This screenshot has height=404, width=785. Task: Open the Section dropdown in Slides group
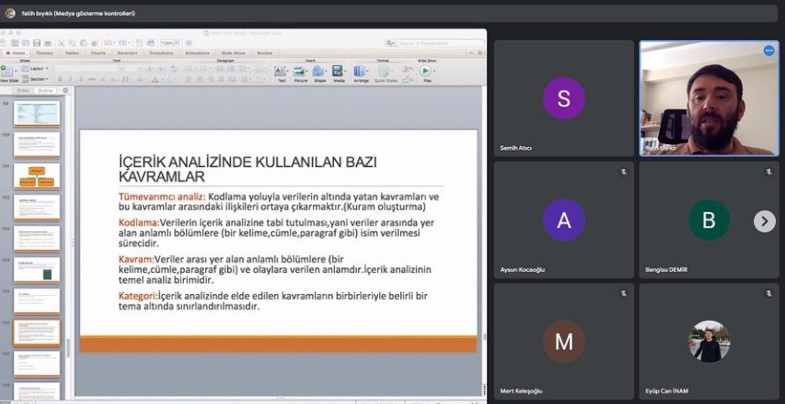coord(37,78)
